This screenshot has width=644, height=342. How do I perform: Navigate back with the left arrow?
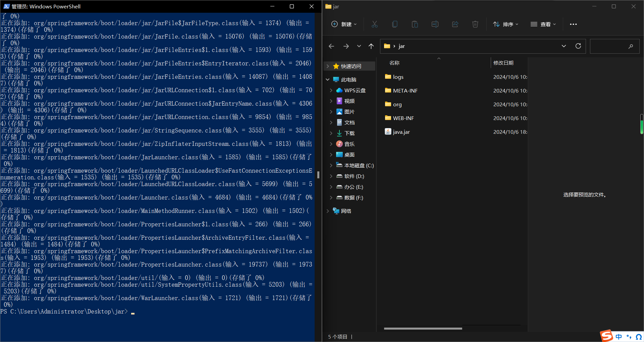tap(331, 46)
